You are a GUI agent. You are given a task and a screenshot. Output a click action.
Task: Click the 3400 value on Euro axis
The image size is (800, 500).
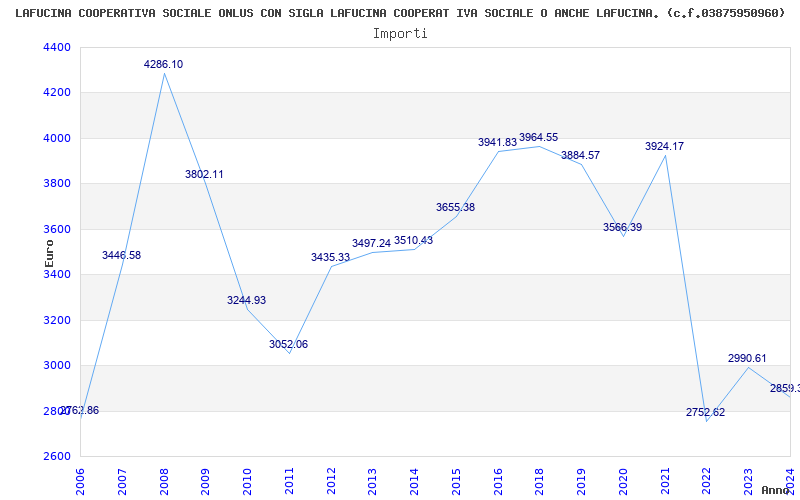58,274
